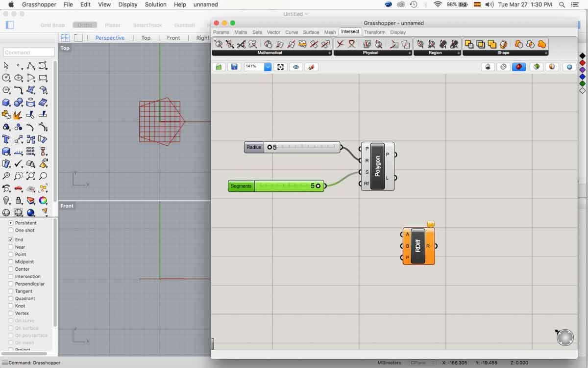Pick the single Point tool in Rhino
Screen dimensions: 588x368
[x=19, y=65]
